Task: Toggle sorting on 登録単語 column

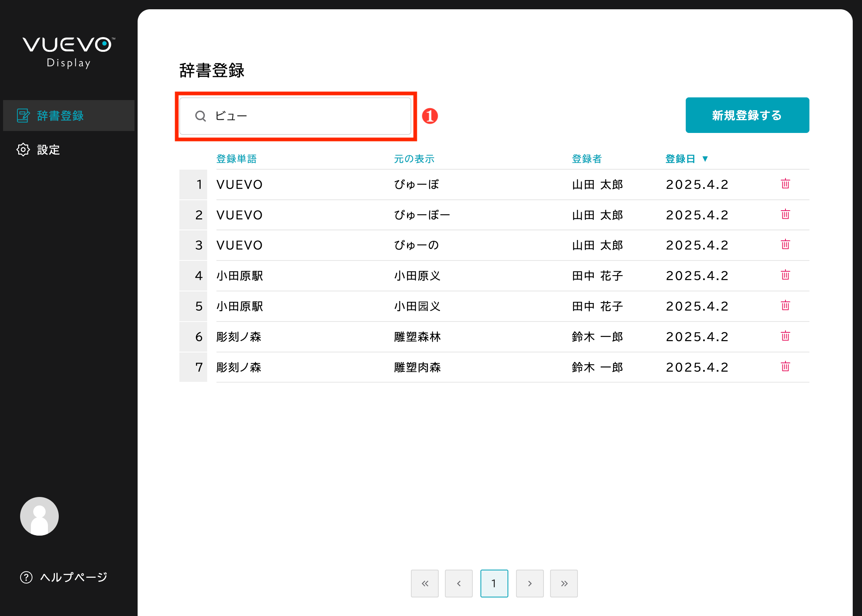Action: (x=237, y=158)
